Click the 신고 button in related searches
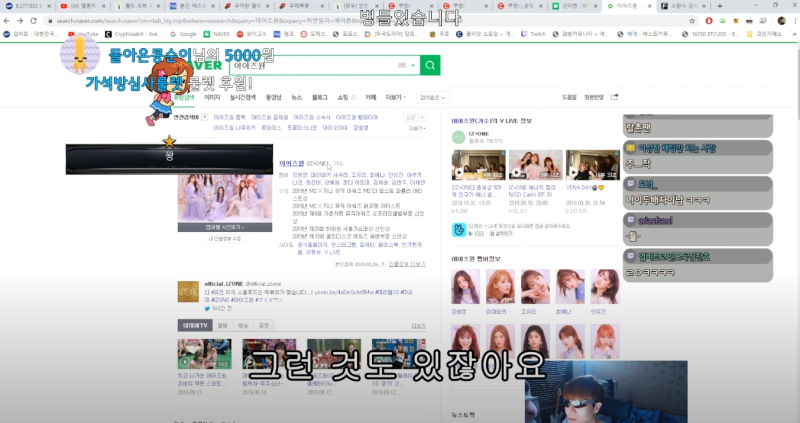 tap(411, 117)
